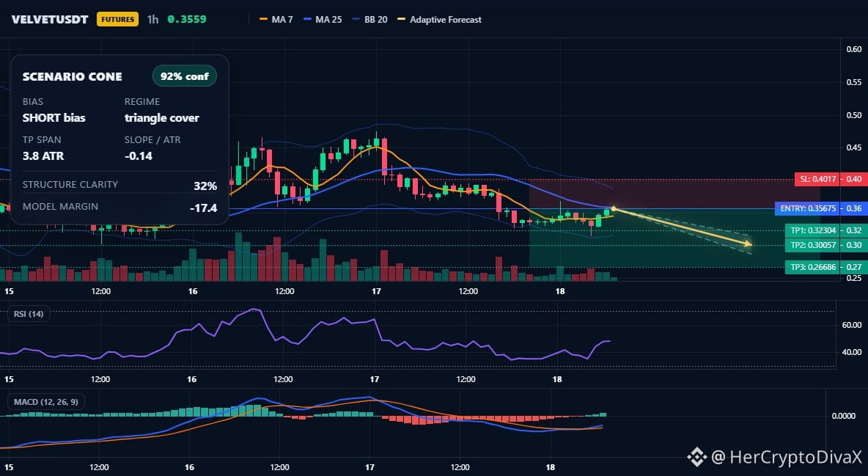The image size is (868, 476).
Task: Click the TP2: 0.30057 target label
Action: (x=813, y=245)
